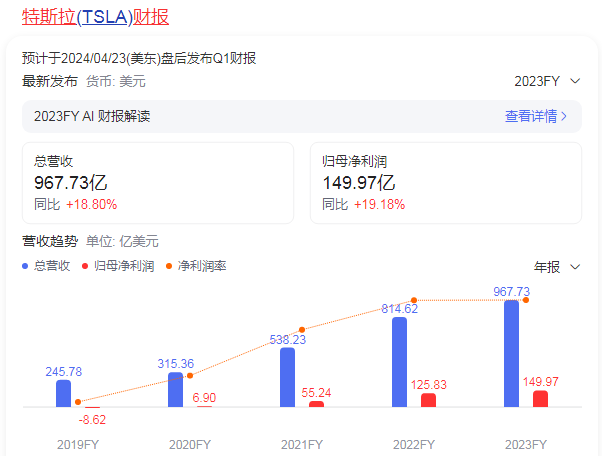602x456 pixels.
Task: Click the +19.18% year-over-year value
Action: [379, 204]
